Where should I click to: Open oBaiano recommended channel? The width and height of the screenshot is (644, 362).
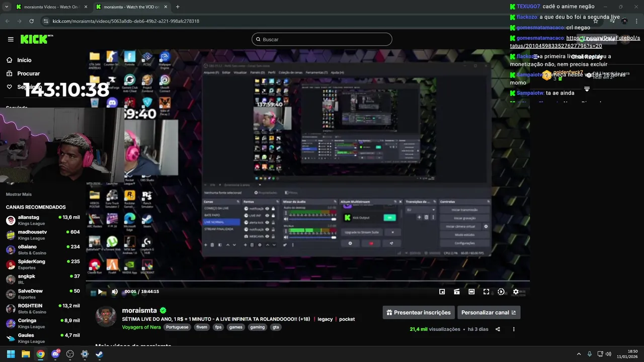tap(43, 249)
